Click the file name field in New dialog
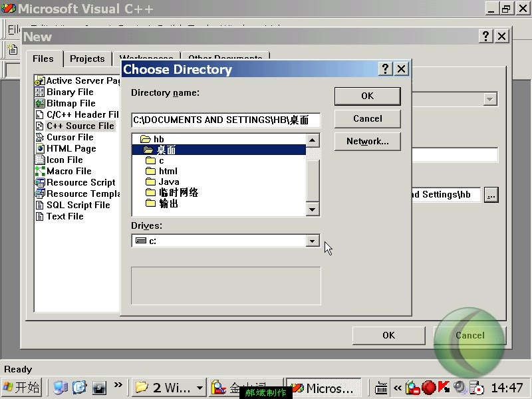Image resolution: width=532 pixels, height=399 pixels. pos(455,155)
